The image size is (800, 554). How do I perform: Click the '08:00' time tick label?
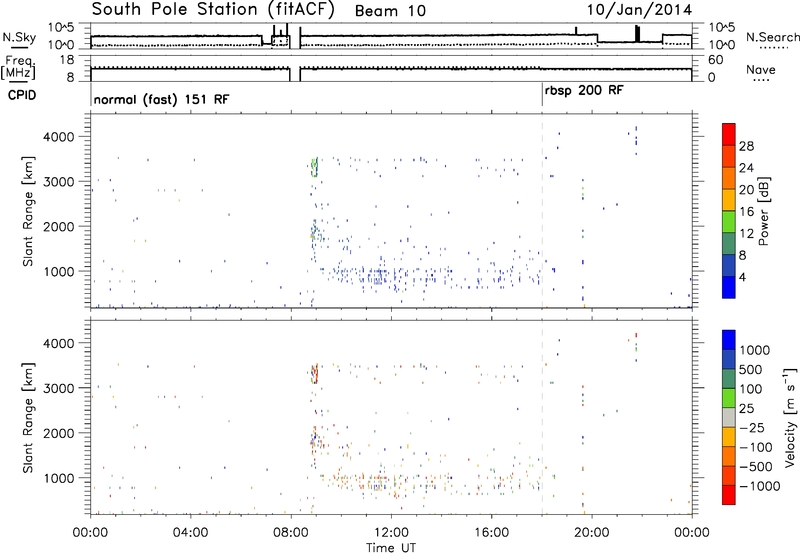click(291, 533)
